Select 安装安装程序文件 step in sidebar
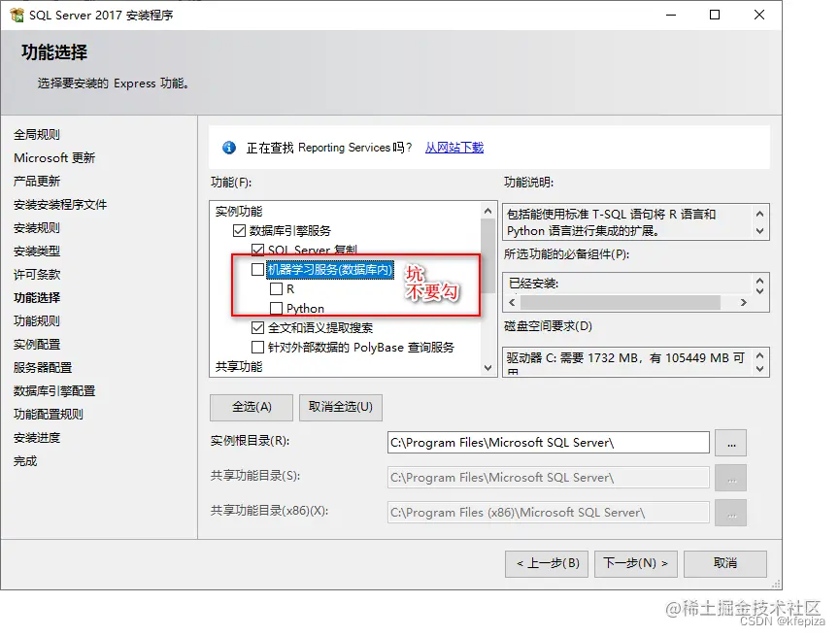This screenshot has height=637, width=840. coord(60,205)
